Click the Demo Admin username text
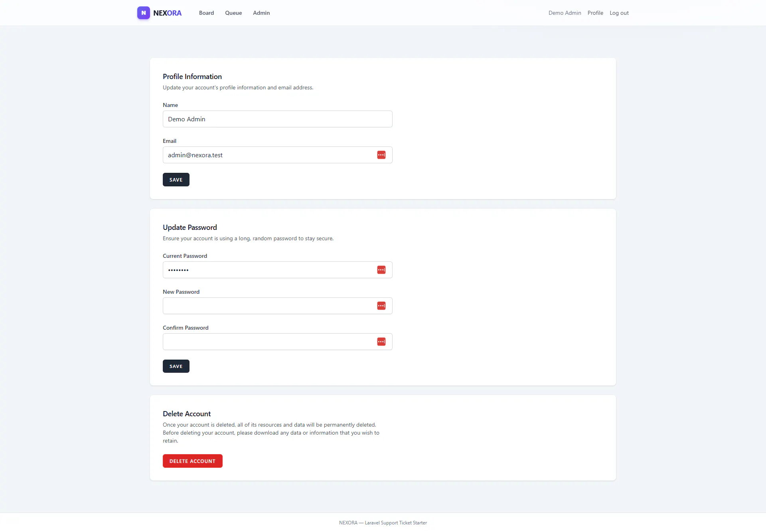 tap(565, 13)
